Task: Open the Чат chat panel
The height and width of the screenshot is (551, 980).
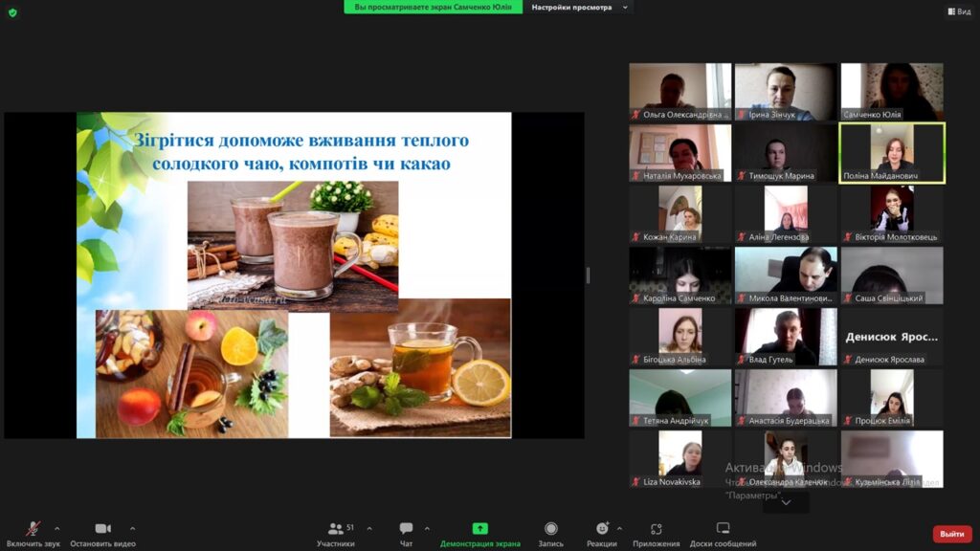Action: 406,529
